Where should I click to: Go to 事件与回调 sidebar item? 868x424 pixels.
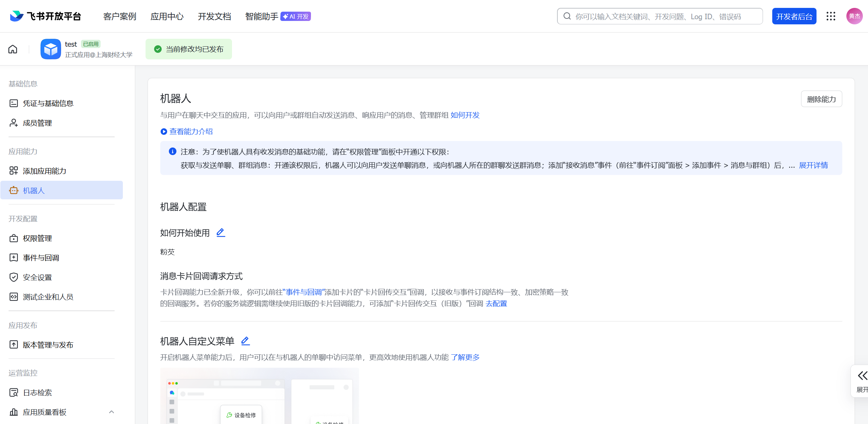pos(41,258)
